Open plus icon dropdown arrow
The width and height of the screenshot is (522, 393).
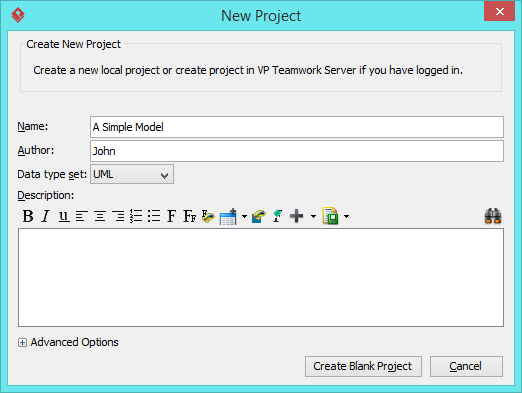coord(313,216)
